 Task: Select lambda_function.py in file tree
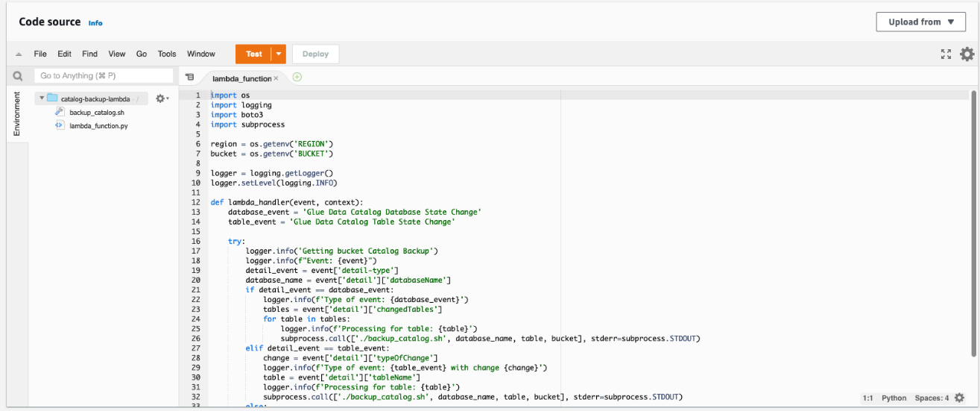pos(98,125)
